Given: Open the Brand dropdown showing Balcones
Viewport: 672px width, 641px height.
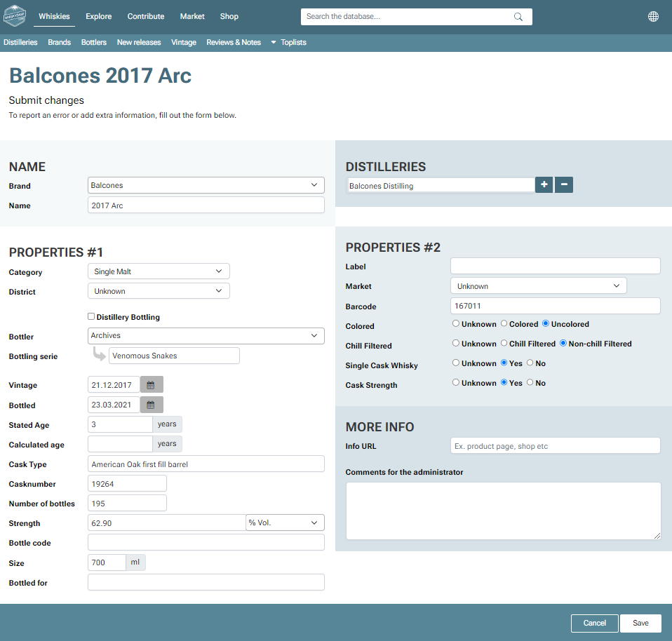Looking at the screenshot, I should [206, 185].
